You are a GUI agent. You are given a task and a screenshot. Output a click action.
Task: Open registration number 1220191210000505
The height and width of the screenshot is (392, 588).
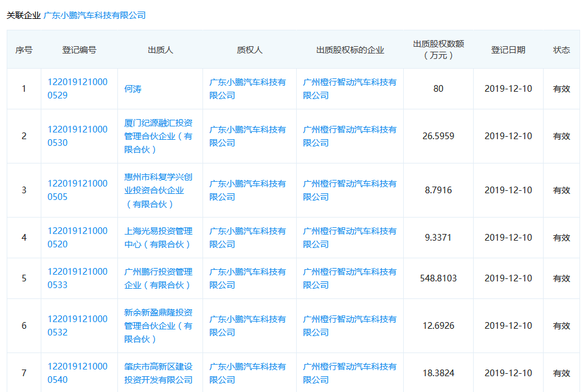78,190
